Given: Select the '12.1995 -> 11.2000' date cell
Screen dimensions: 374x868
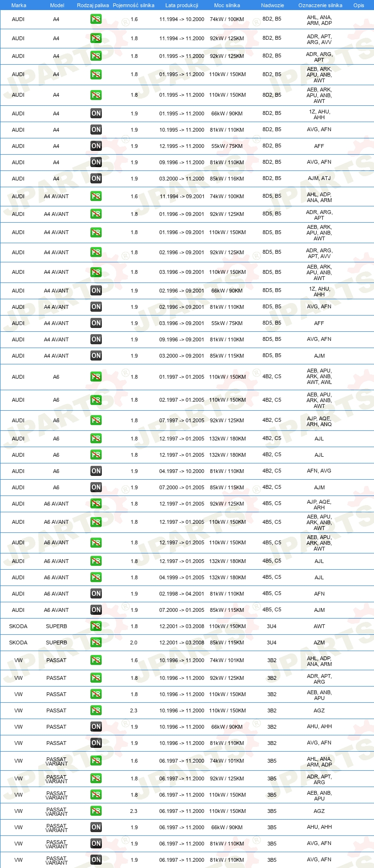Looking at the screenshot, I should click(x=182, y=146).
